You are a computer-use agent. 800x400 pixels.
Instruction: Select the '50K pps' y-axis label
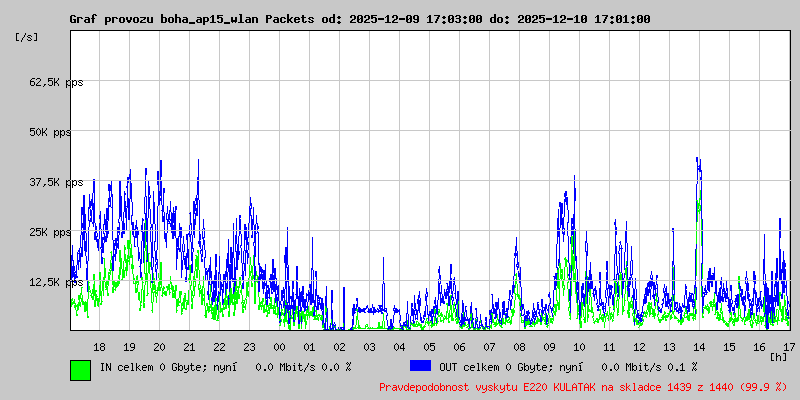click(50, 132)
